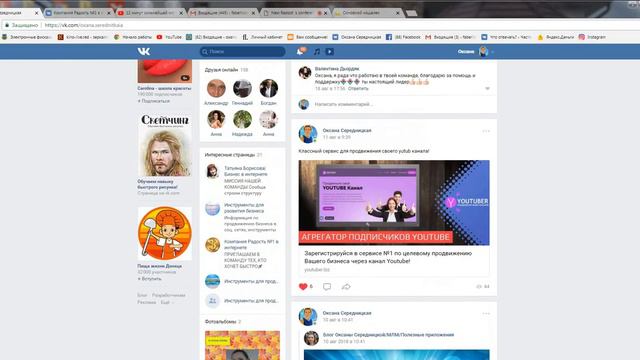
Task: Open online friend Богдан avatar
Action: (x=268, y=88)
